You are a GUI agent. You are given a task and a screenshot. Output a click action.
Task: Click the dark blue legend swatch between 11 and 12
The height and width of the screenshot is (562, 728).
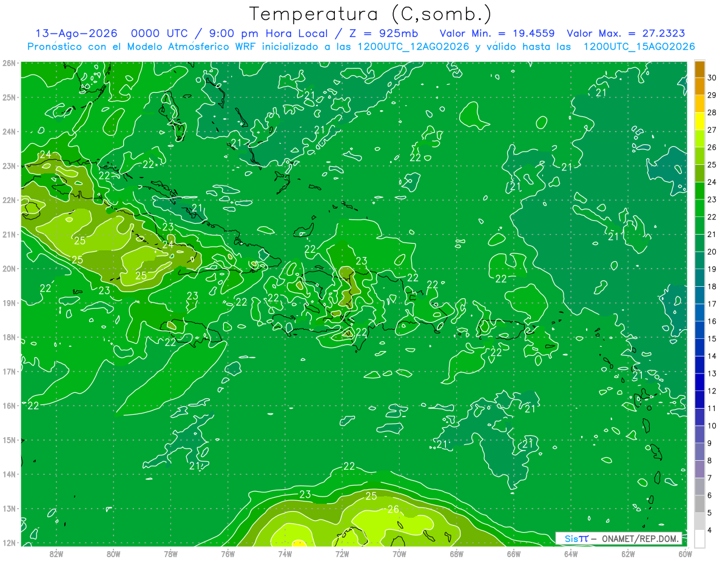(x=699, y=400)
